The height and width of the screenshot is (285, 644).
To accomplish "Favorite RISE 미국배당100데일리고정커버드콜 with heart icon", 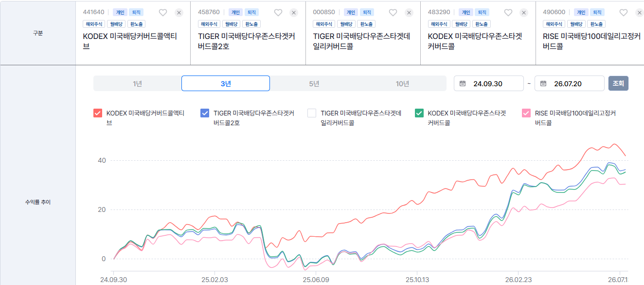I will pos(623,13).
